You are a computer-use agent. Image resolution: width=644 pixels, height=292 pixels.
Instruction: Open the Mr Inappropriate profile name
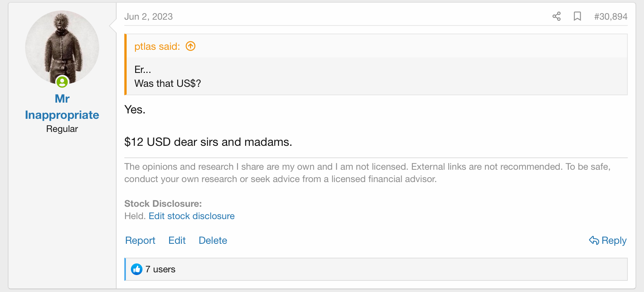pos(62,107)
